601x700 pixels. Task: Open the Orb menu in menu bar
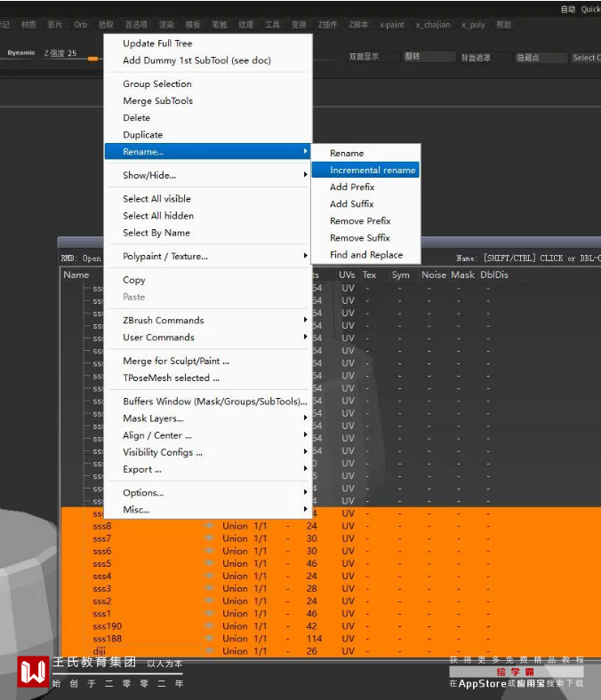[x=81, y=25]
